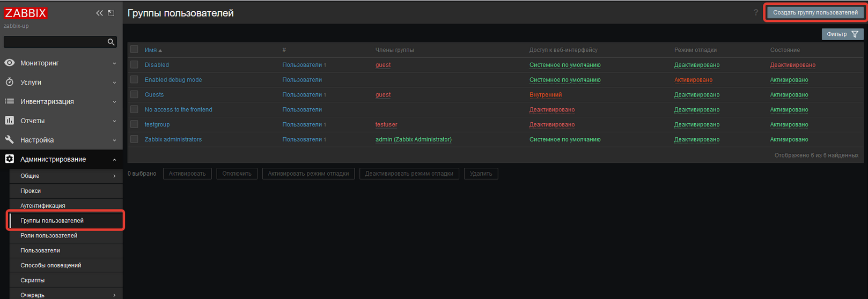
Task: Check the testgroup checkbox
Action: [x=134, y=124]
